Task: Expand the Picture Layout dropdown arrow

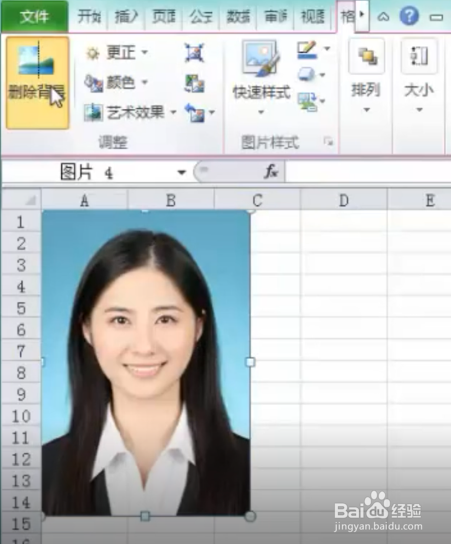Action: (x=323, y=101)
